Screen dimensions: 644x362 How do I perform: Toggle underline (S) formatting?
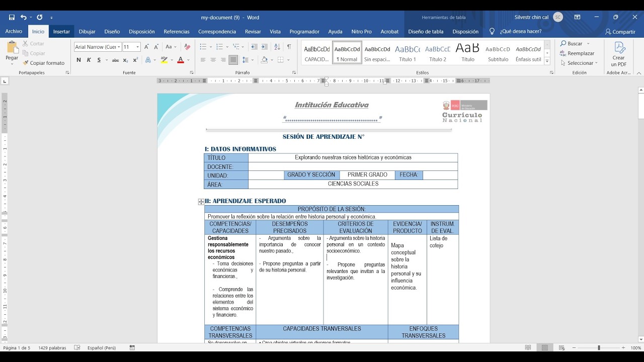99,60
